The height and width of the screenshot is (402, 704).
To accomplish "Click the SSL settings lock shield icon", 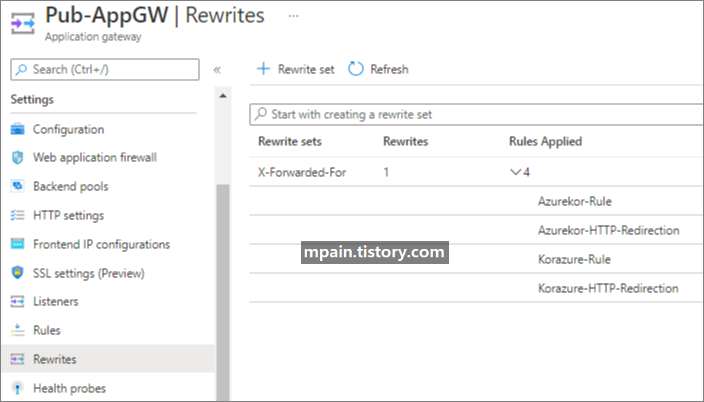I will tap(18, 273).
